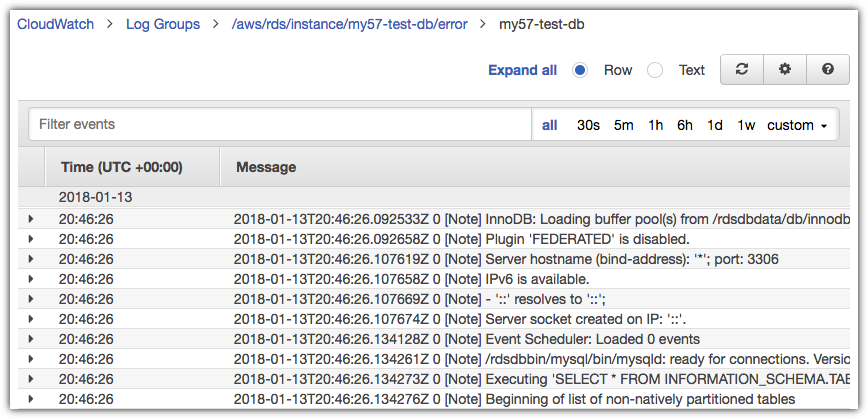The height and width of the screenshot is (419, 868).
Task: Open the Log Groups breadcrumb link
Action: point(163,24)
